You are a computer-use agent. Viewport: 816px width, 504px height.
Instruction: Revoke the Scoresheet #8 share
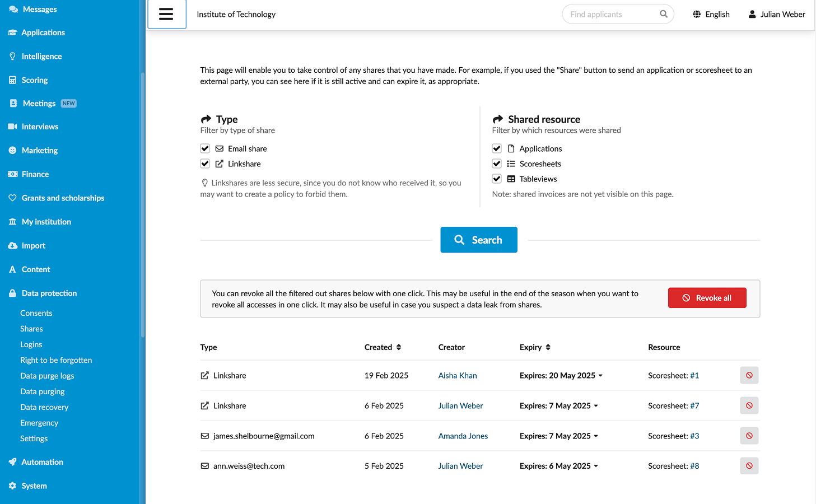749,466
